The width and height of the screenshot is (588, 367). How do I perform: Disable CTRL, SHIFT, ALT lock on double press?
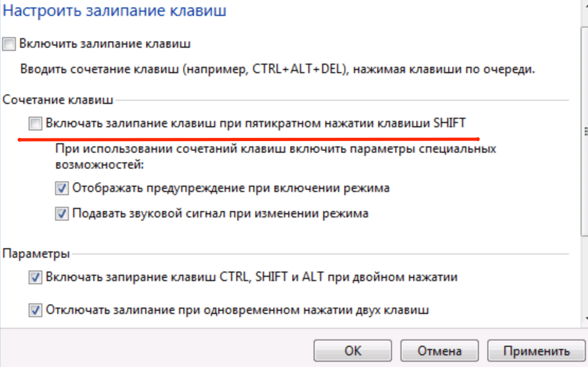(35, 277)
